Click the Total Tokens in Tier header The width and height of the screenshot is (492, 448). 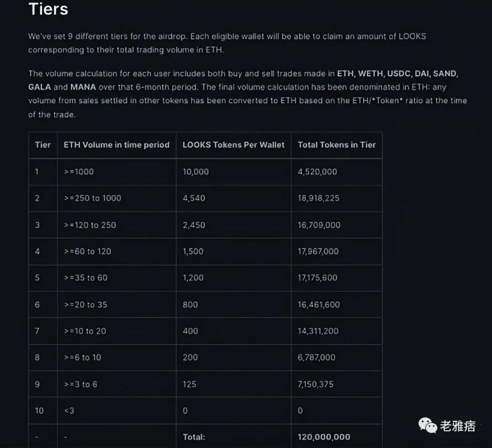pyautogui.click(x=337, y=145)
